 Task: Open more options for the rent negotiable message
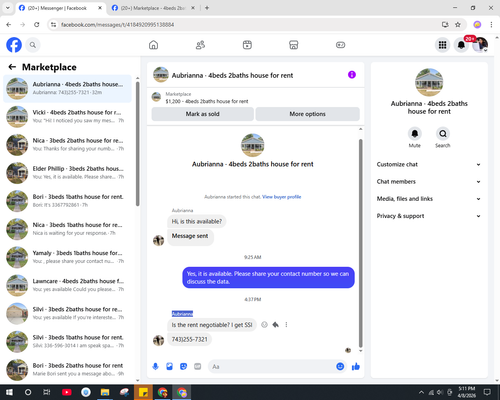(x=286, y=325)
